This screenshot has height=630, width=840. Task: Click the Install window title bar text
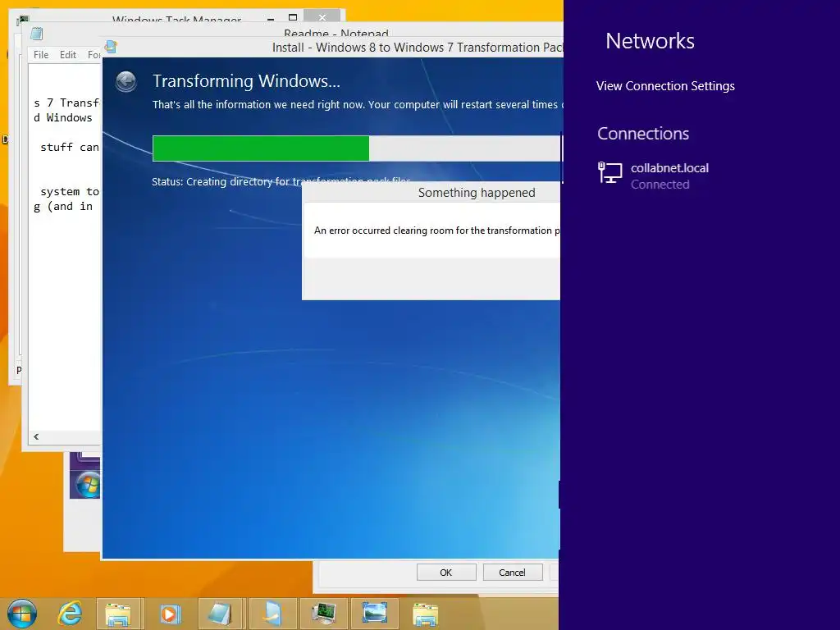[x=418, y=47]
